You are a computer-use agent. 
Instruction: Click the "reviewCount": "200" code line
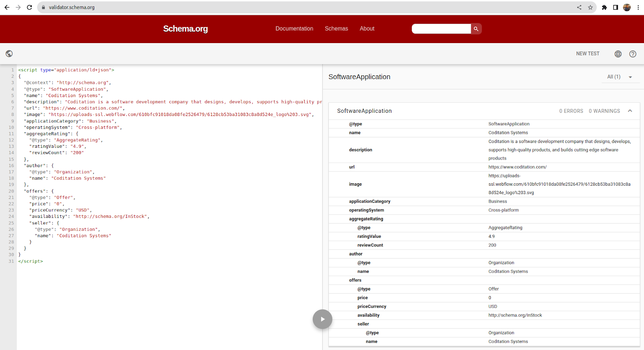(x=57, y=153)
